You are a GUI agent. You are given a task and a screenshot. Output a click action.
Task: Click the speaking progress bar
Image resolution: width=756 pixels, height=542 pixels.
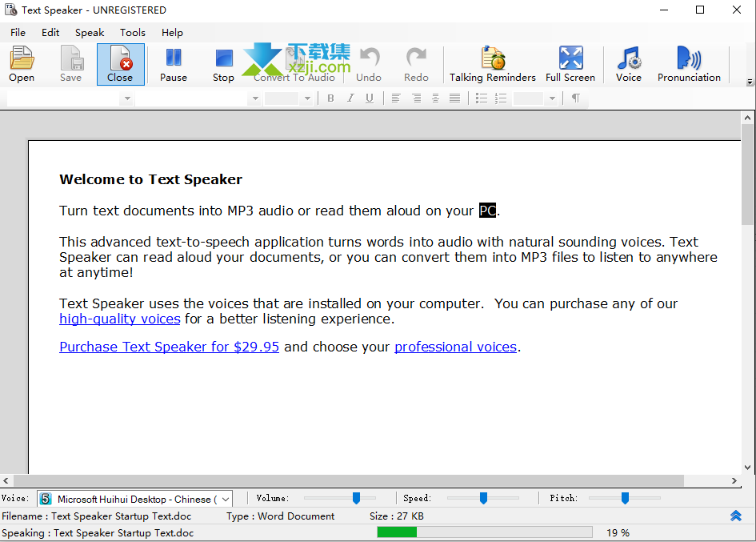click(485, 532)
